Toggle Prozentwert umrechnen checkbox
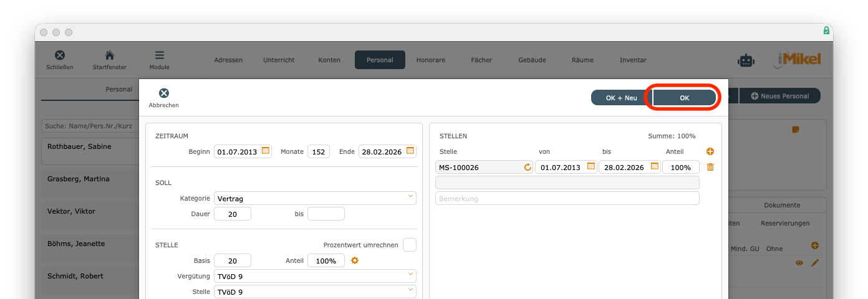 coord(409,245)
